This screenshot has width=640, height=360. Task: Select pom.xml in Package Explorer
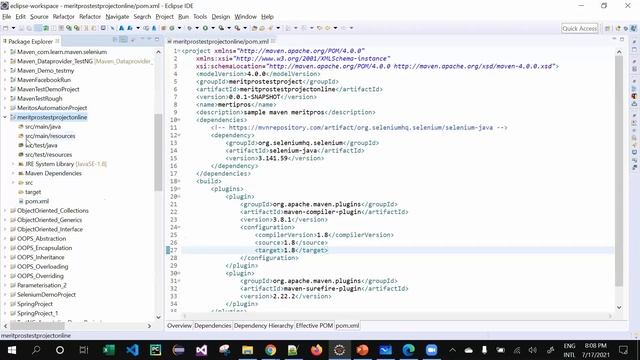click(37, 201)
